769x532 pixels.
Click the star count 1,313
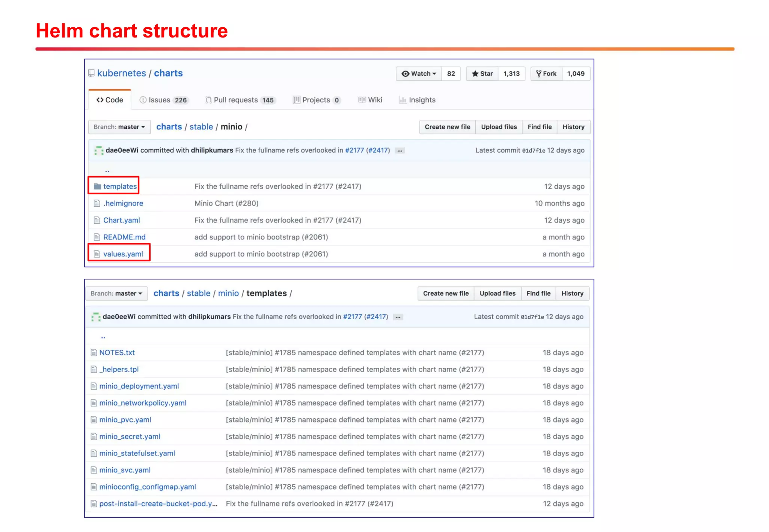pyautogui.click(x=511, y=74)
